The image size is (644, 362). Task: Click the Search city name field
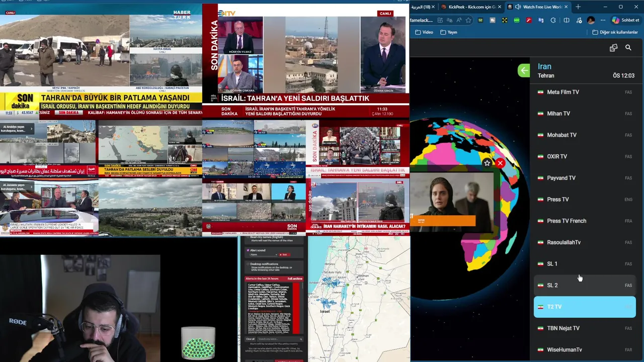[280, 339]
